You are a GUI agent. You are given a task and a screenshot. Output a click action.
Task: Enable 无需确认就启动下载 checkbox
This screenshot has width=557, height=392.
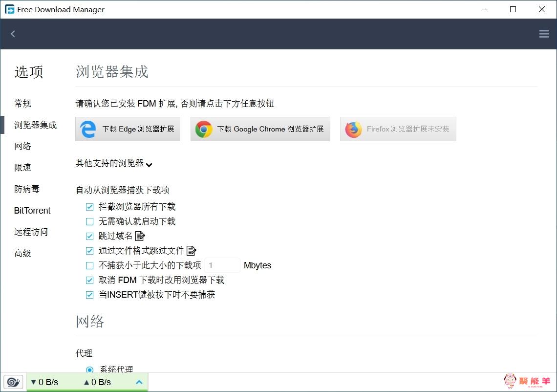tap(90, 222)
